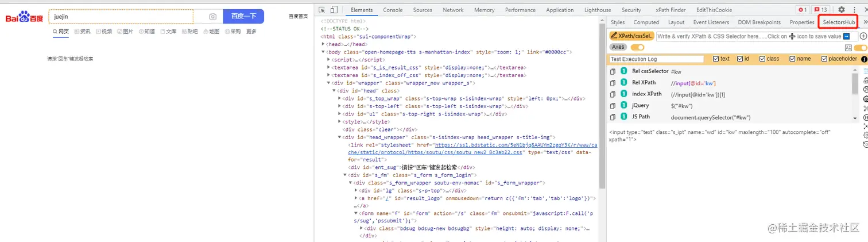Switch to the Console tab
Screen dimensions: 868x242
pos(393,10)
